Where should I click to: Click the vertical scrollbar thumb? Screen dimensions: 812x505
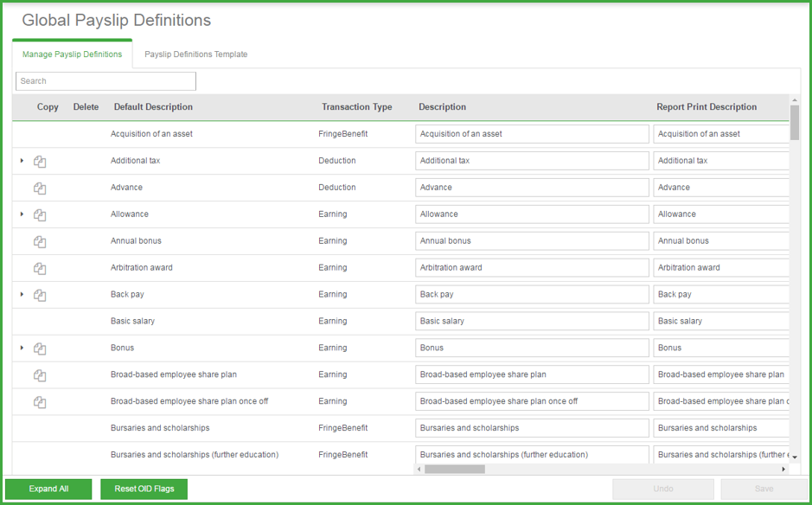pyautogui.click(x=795, y=123)
